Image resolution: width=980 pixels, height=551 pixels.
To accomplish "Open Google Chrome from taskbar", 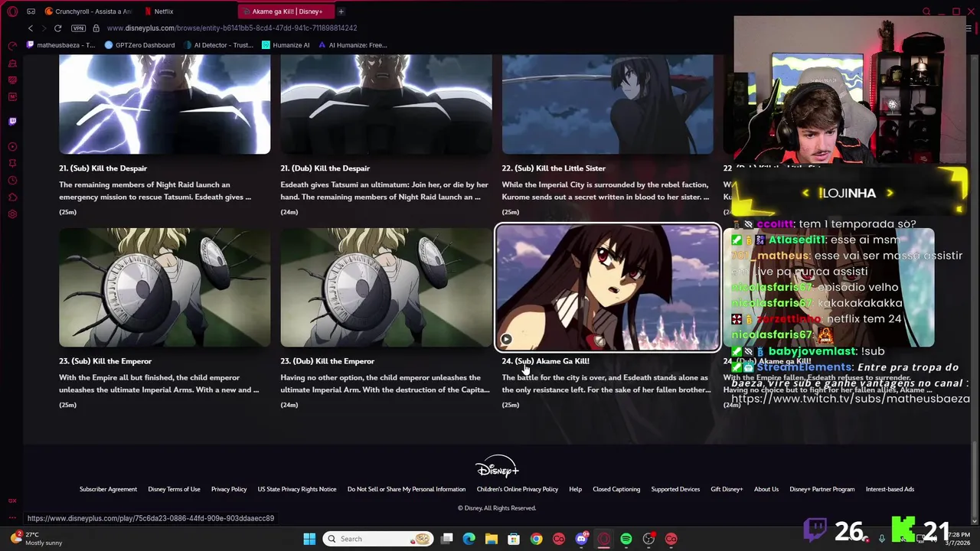I will [536, 539].
